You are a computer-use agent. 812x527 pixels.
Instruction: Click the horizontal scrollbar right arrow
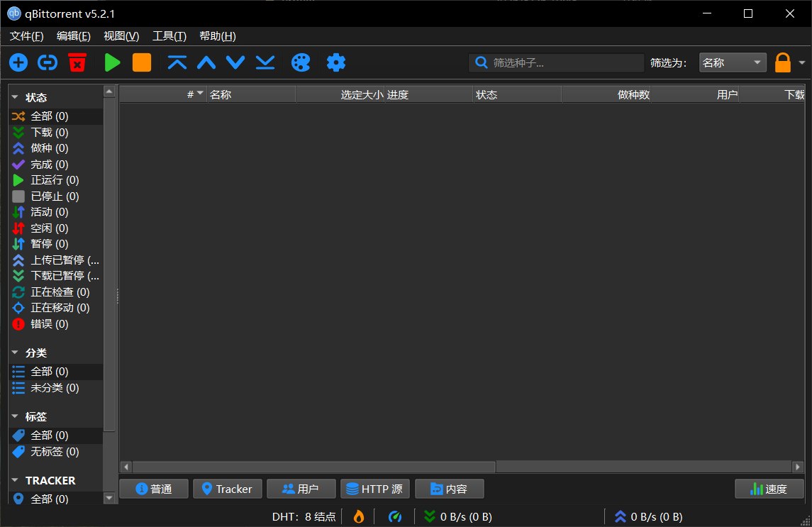(798, 467)
